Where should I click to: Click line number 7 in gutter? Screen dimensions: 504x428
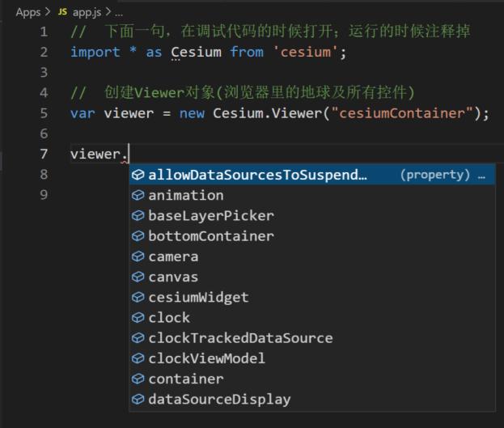[44, 155]
